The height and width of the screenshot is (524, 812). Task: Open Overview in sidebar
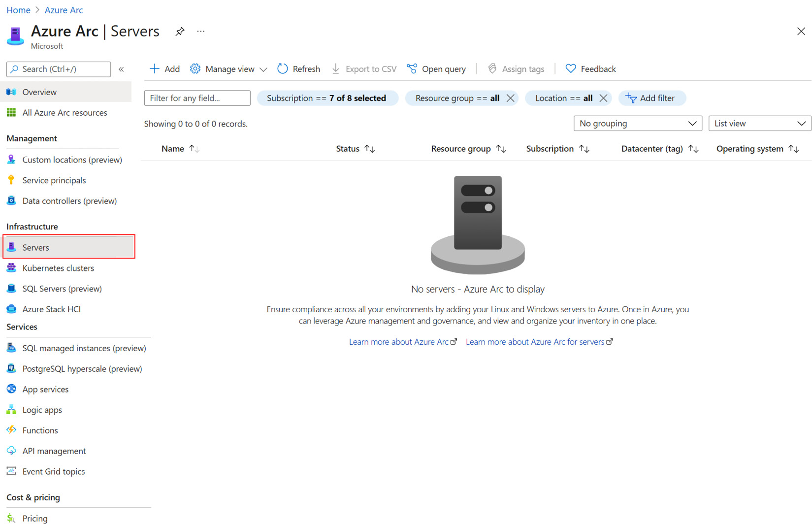pos(66,92)
